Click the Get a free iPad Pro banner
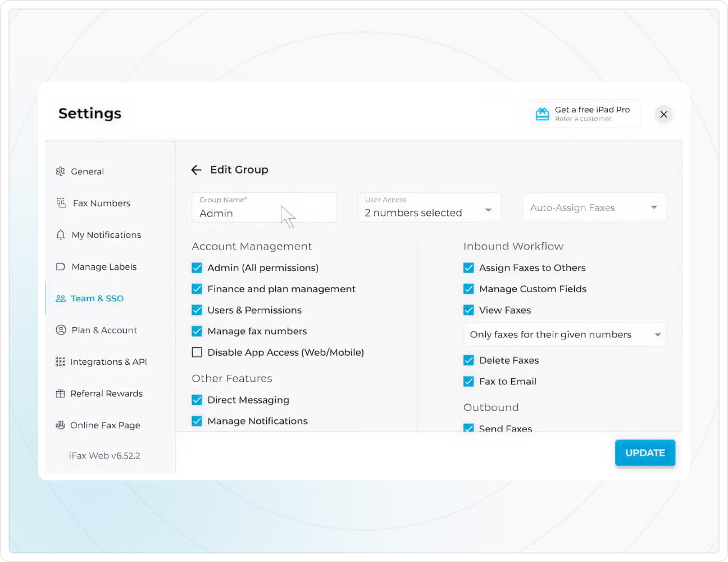 (x=585, y=114)
